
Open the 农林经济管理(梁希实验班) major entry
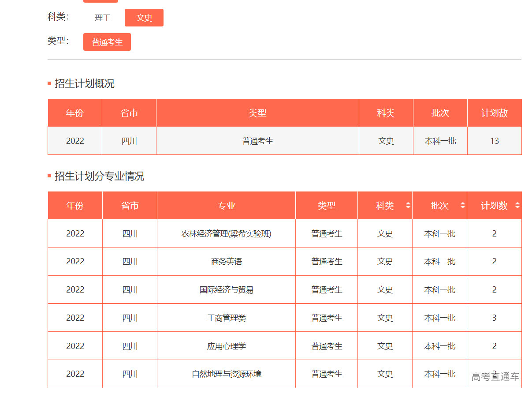tap(226, 233)
